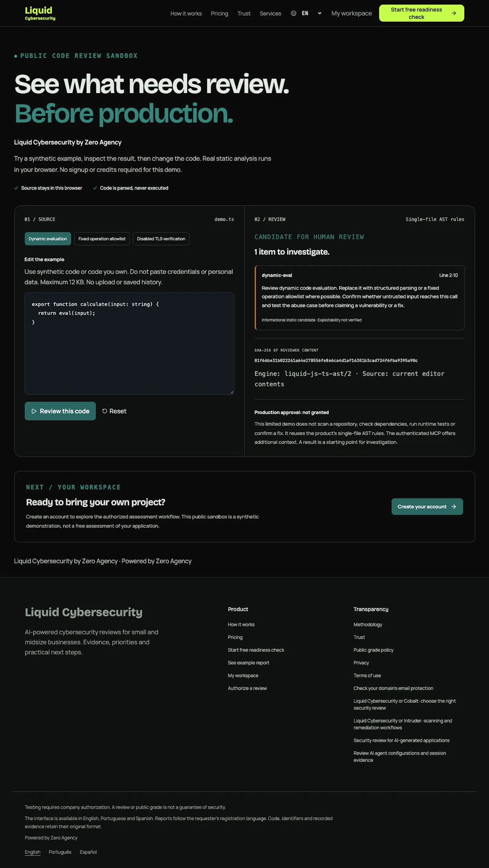489x868 pixels.
Task: Click the arrow icon on Create your account
Action: (x=454, y=506)
